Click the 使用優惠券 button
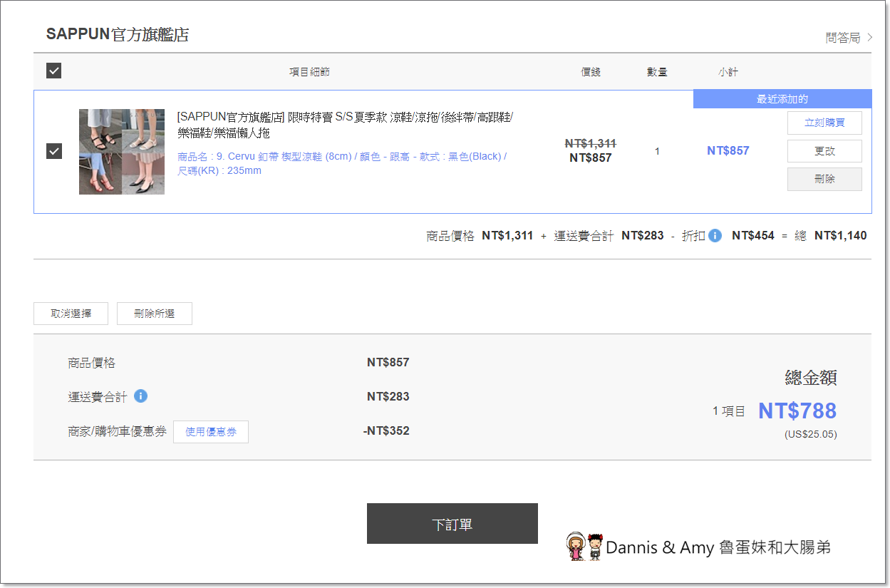This screenshot has width=890, height=588. pos(210,432)
